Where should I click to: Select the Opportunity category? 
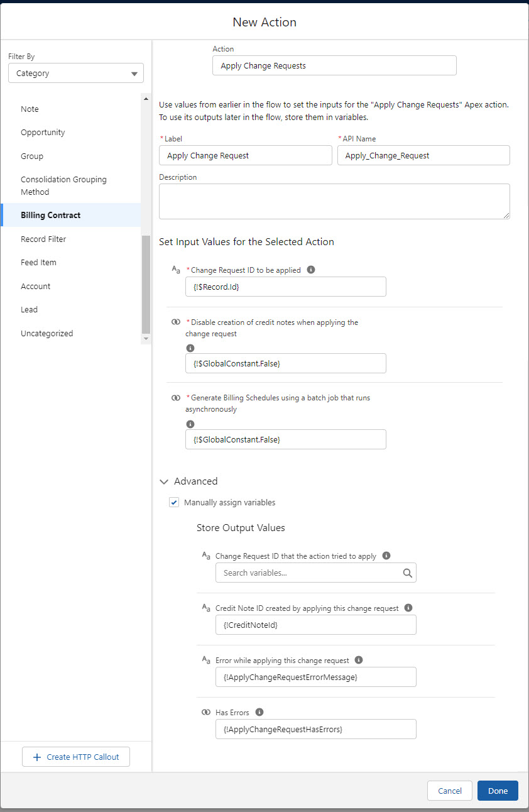43,133
